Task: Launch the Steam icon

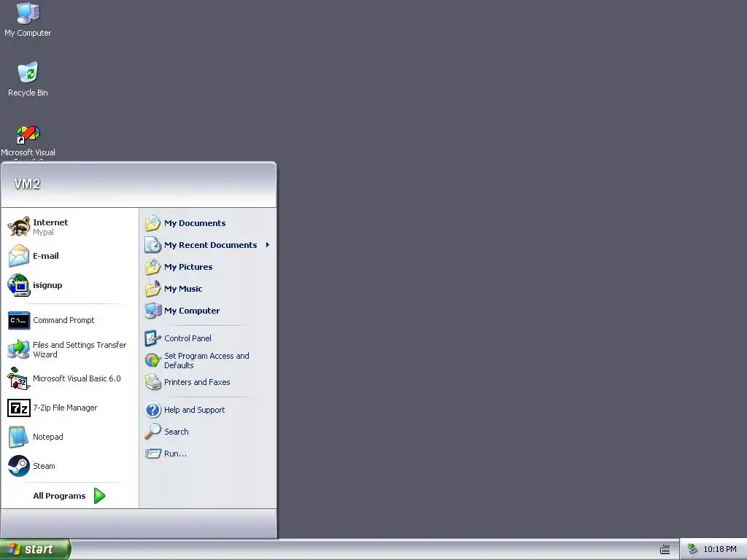Action: 19,466
